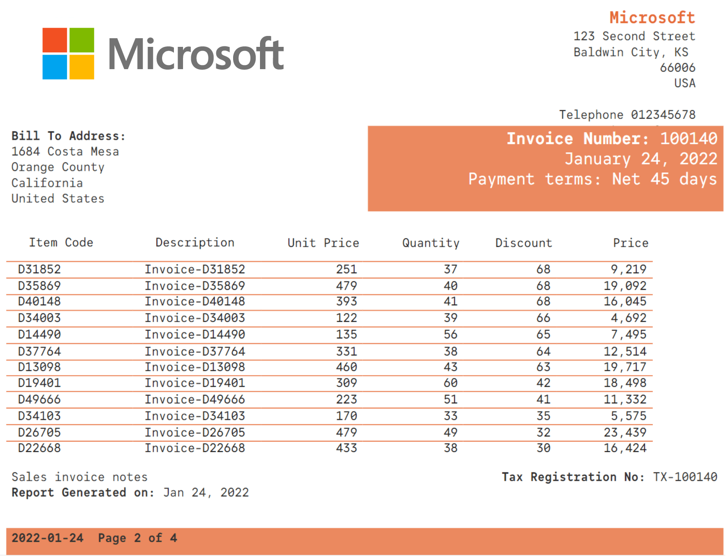Image resolution: width=728 pixels, height=560 pixels.
Task: Select the orange Microsoft company heading
Action: click(x=652, y=18)
